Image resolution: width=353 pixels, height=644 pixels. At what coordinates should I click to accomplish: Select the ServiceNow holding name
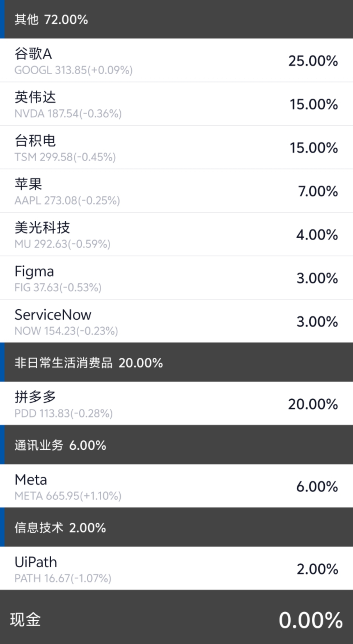pyautogui.click(x=53, y=315)
